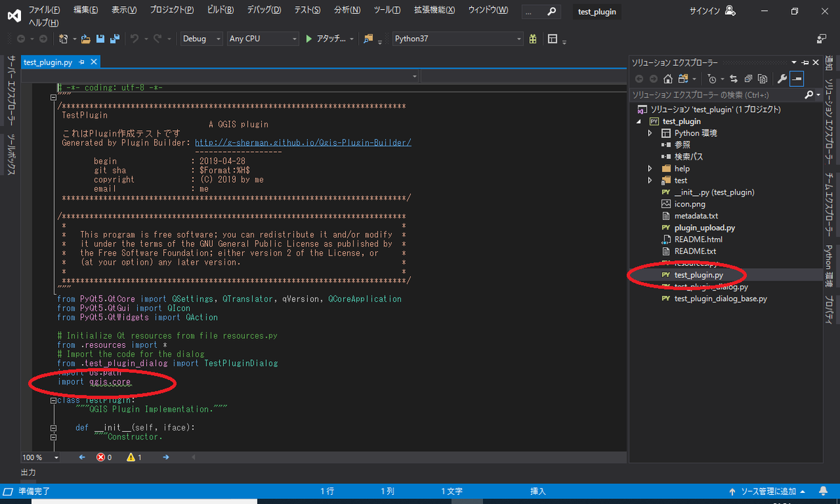Click the New Project toolbar icon

pos(64,38)
